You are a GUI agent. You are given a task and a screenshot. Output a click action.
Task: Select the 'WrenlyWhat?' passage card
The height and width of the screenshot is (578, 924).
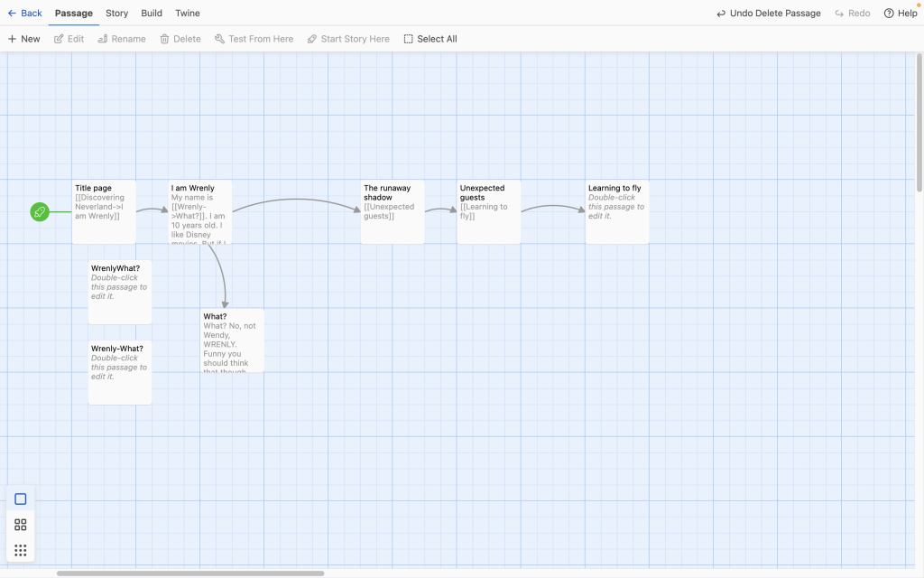click(120, 292)
